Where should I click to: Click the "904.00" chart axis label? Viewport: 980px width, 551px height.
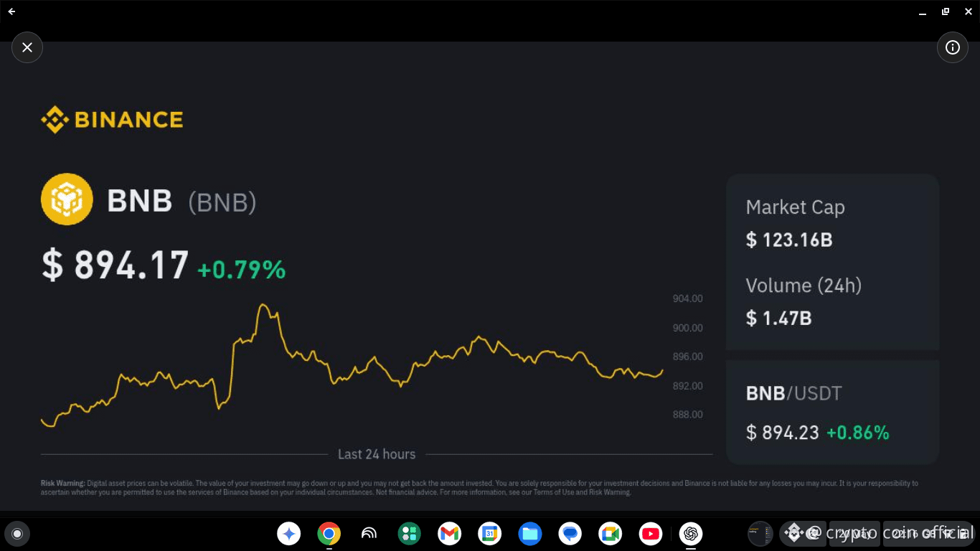(687, 298)
